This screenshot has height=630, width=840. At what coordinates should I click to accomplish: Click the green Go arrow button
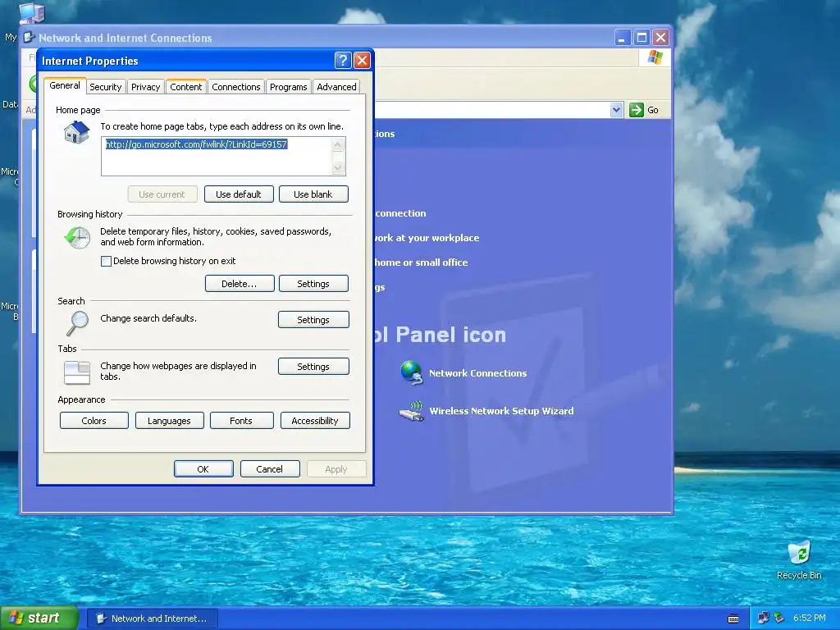pyautogui.click(x=636, y=110)
